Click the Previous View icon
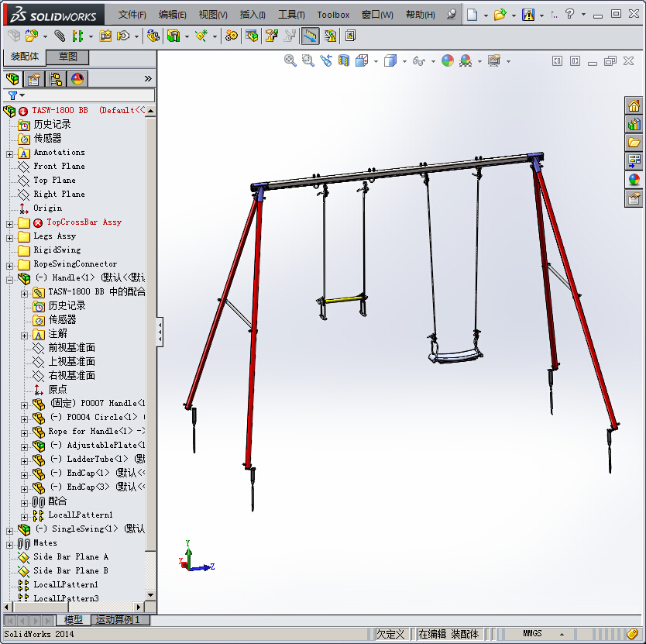This screenshot has height=644, width=646. tap(326, 61)
